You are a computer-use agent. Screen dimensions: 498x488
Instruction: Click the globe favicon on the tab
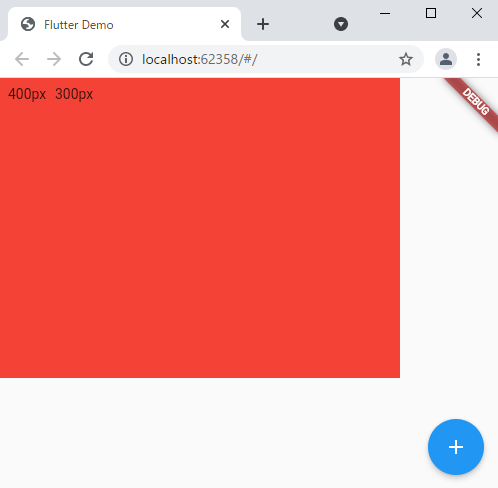tap(28, 24)
